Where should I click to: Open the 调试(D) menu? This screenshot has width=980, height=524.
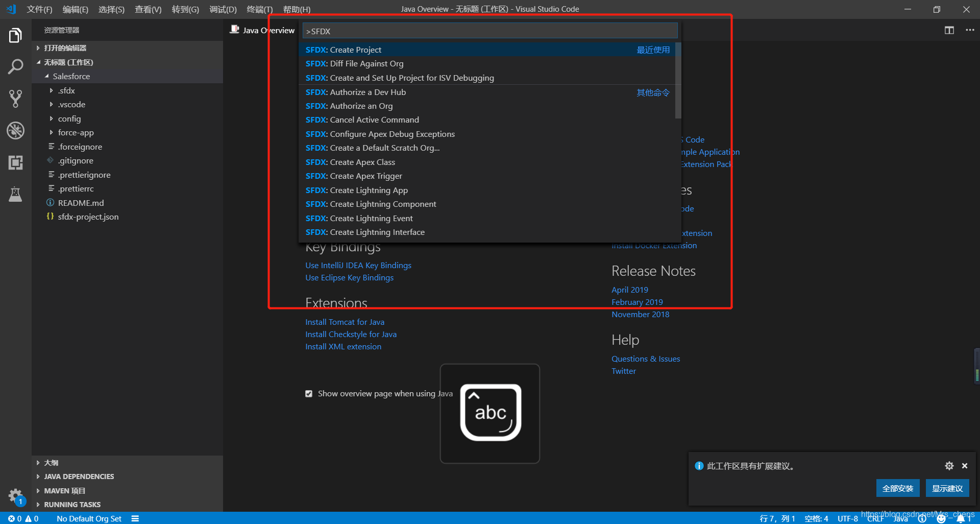point(223,9)
